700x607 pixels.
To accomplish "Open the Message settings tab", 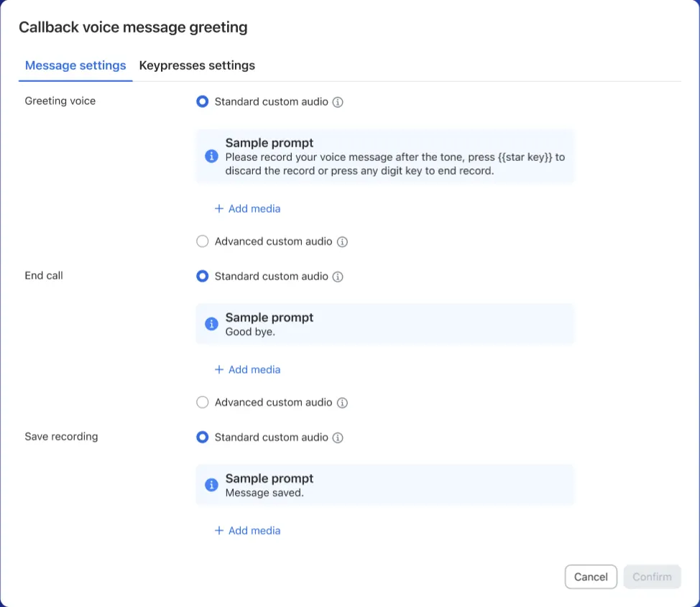I will tap(75, 65).
